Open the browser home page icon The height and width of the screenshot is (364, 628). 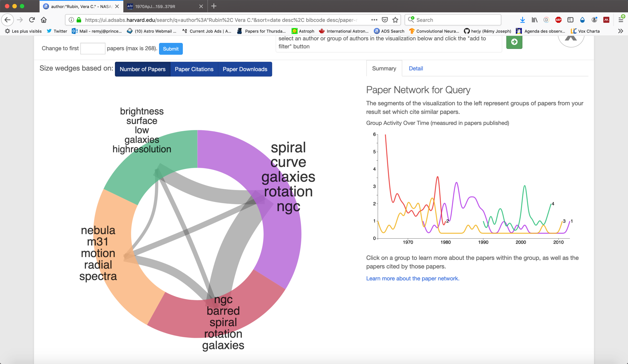(x=44, y=20)
